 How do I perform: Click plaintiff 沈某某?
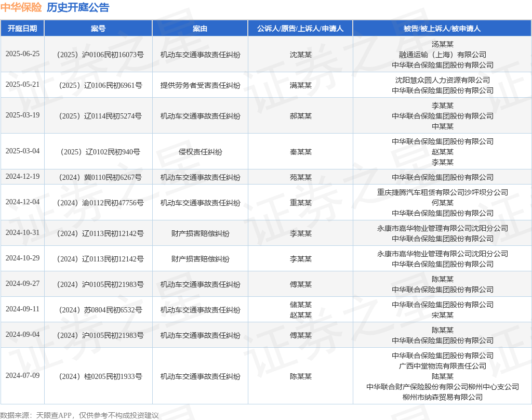[x=301, y=55]
